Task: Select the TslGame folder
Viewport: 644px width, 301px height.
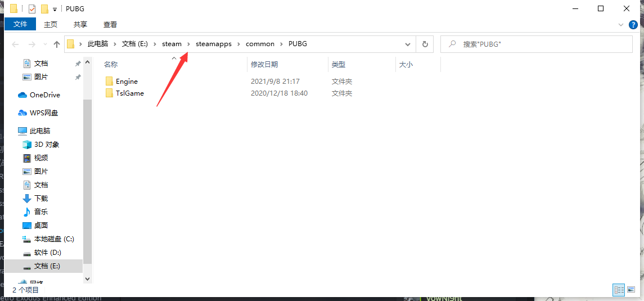Action: [124, 93]
